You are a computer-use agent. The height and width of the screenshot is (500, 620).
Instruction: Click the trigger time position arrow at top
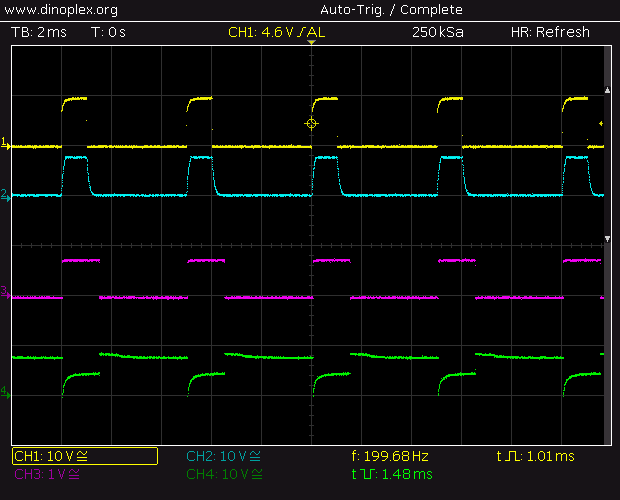(x=311, y=42)
